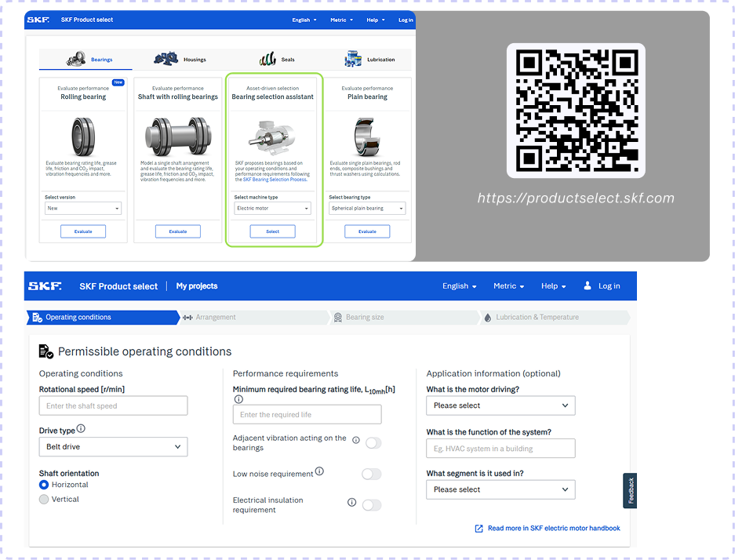Open the Feedback side tab
This screenshot has width=735, height=560.
tap(630, 491)
